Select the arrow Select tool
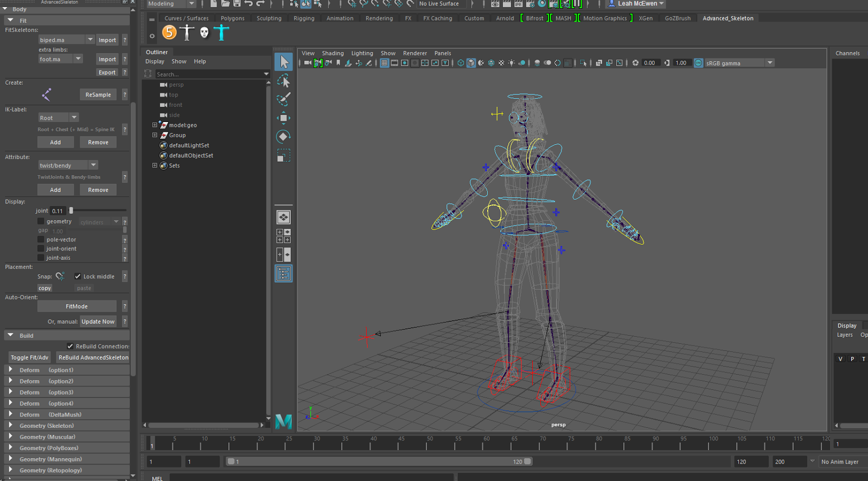This screenshot has height=481, width=868. (x=284, y=62)
